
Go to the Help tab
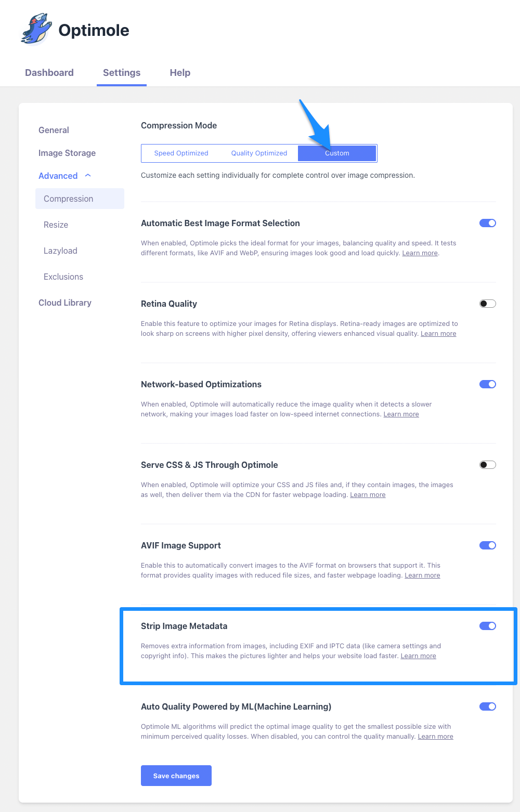(x=180, y=73)
